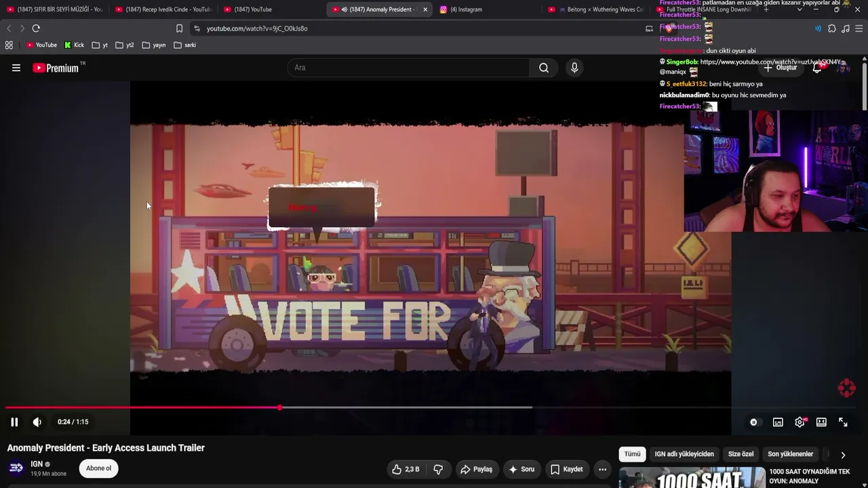Open the 1000 SAAT recommended video thumbnail
The height and width of the screenshot is (488, 868).
692,477
